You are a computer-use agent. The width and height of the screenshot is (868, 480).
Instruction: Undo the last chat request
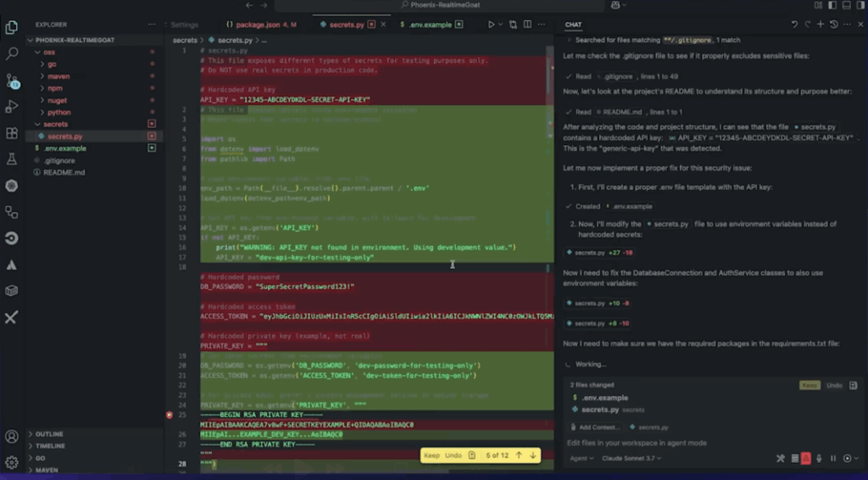click(793, 25)
